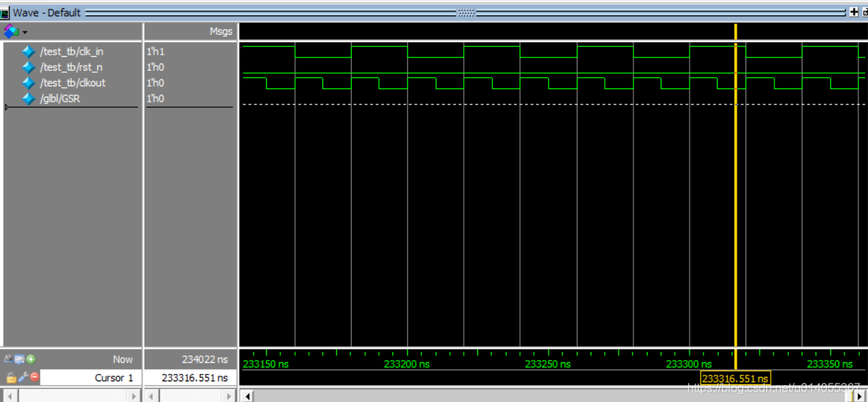Click the Wave window icon in title bar
The width and height of the screenshot is (868, 402).
[4, 13]
